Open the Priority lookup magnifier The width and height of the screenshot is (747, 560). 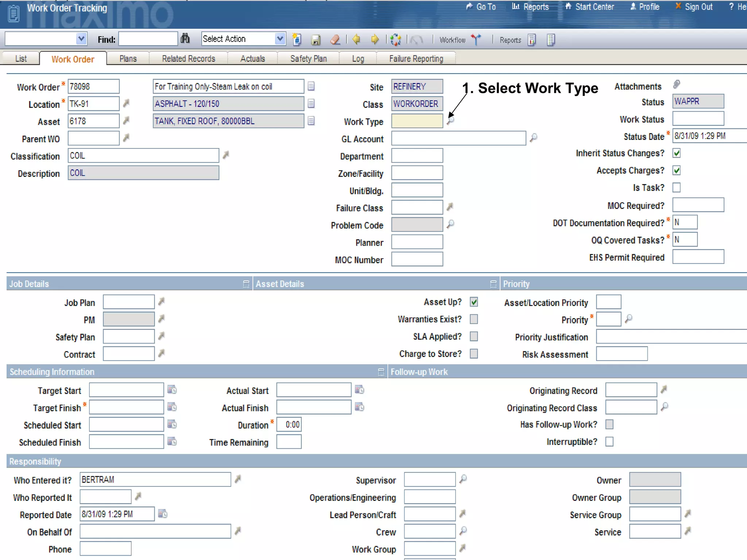click(628, 319)
